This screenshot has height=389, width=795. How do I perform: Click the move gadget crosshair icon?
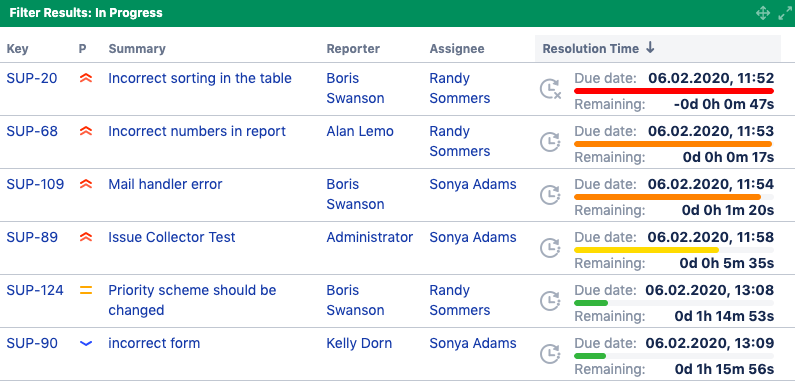coord(763,13)
